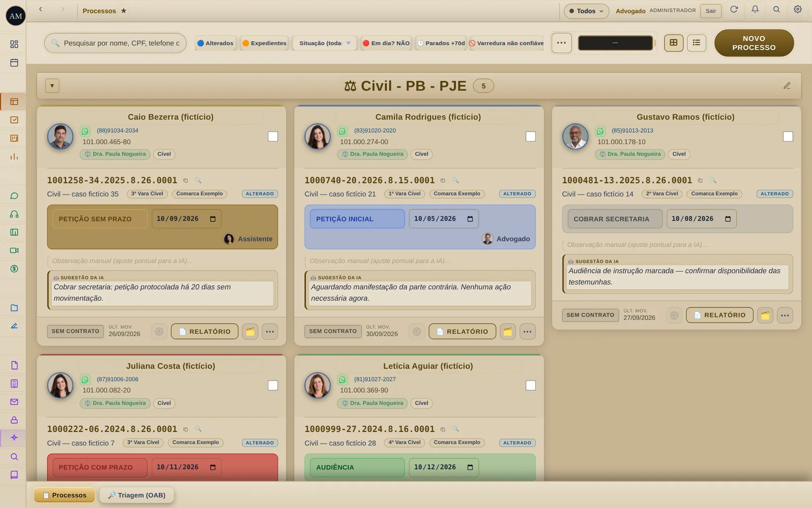Open the dollar finance icon in sidebar
Screen dimensions: 812x508
click(x=14, y=269)
